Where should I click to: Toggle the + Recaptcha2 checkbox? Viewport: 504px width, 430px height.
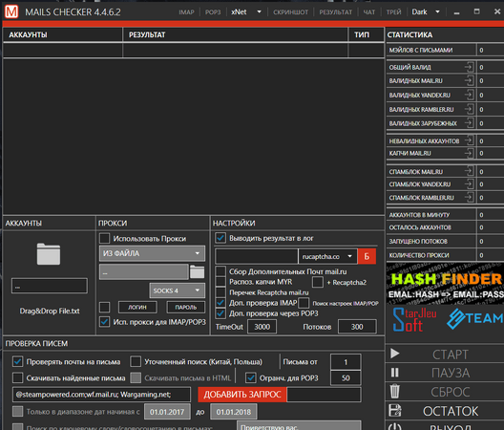coord(318,282)
